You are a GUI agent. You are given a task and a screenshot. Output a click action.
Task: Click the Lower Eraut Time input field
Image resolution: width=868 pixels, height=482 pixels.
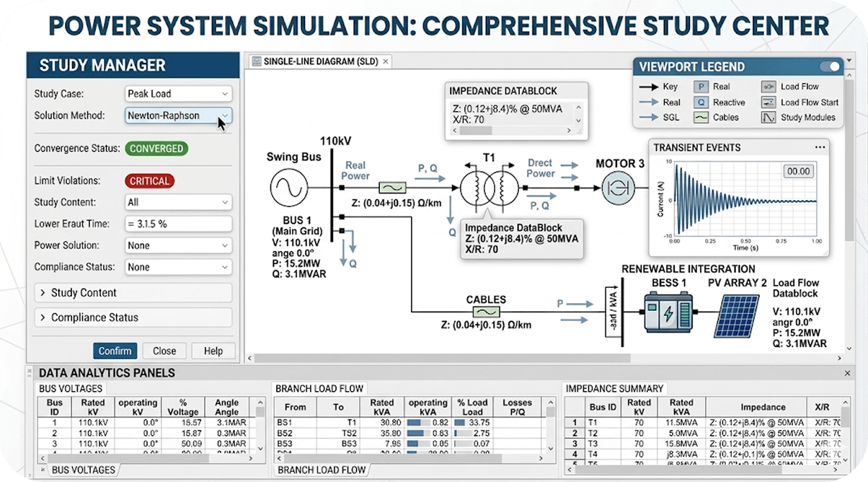point(178,224)
